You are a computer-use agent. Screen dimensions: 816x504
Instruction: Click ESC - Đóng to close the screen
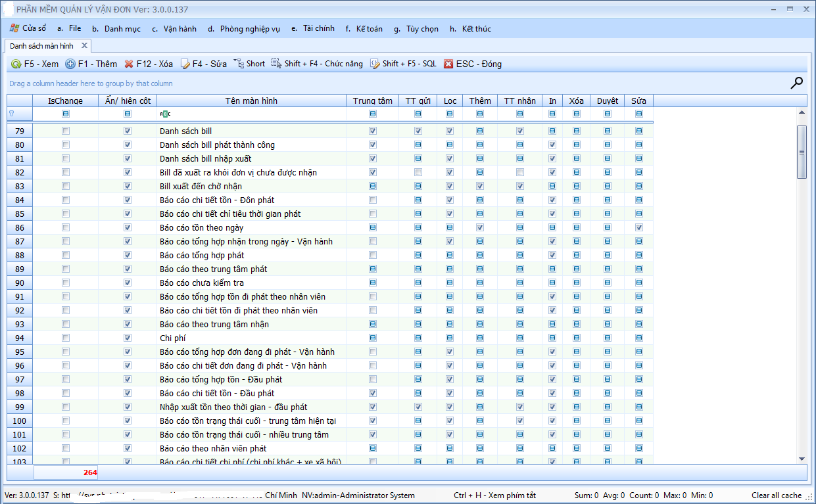pyautogui.click(x=473, y=64)
